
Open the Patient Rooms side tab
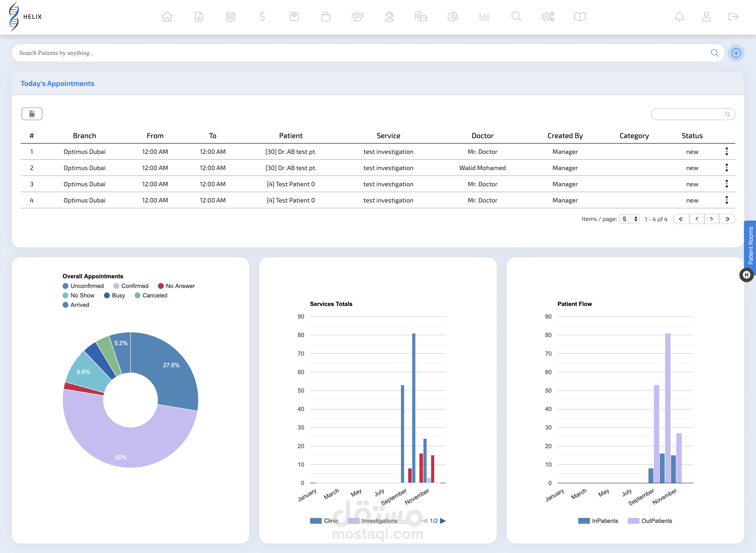click(x=750, y=245)
